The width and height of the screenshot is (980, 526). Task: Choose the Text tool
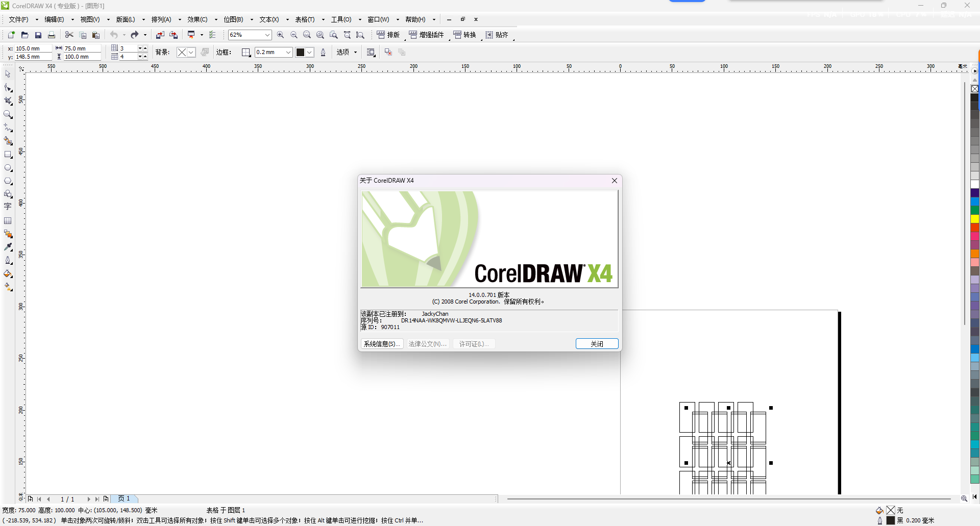coord(8,207)
